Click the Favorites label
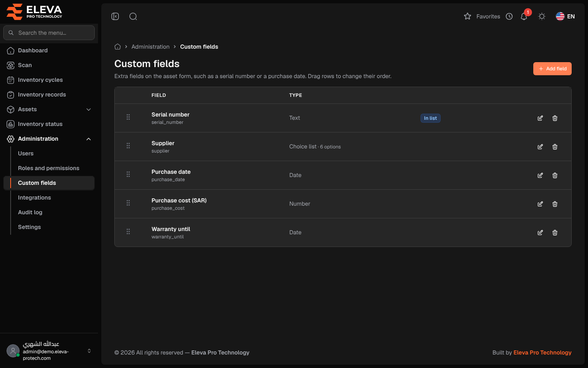Viewport: 588px width, 368px height. [x=488, y=16]
